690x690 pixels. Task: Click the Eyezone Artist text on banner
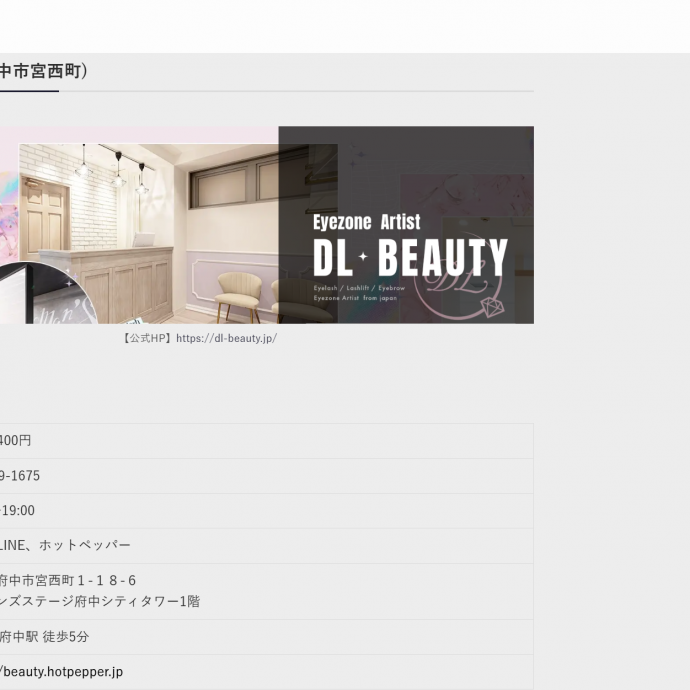click(x=366, y=222)
